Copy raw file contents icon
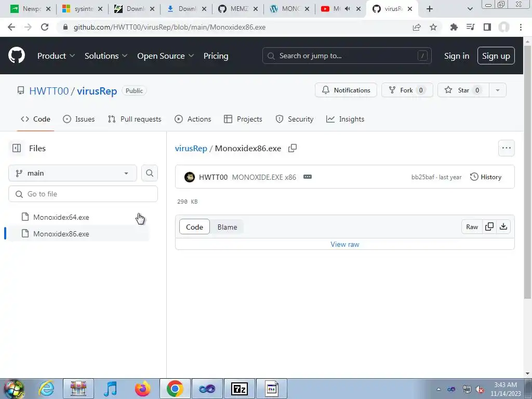532x399 pixels. pos(489,227)
